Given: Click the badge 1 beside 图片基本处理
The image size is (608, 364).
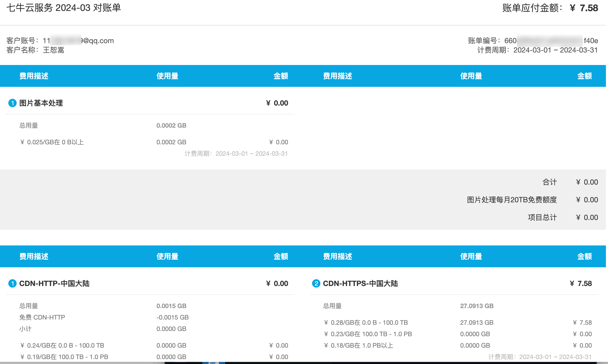Looking at the screenshot, I should coord(12,103).
